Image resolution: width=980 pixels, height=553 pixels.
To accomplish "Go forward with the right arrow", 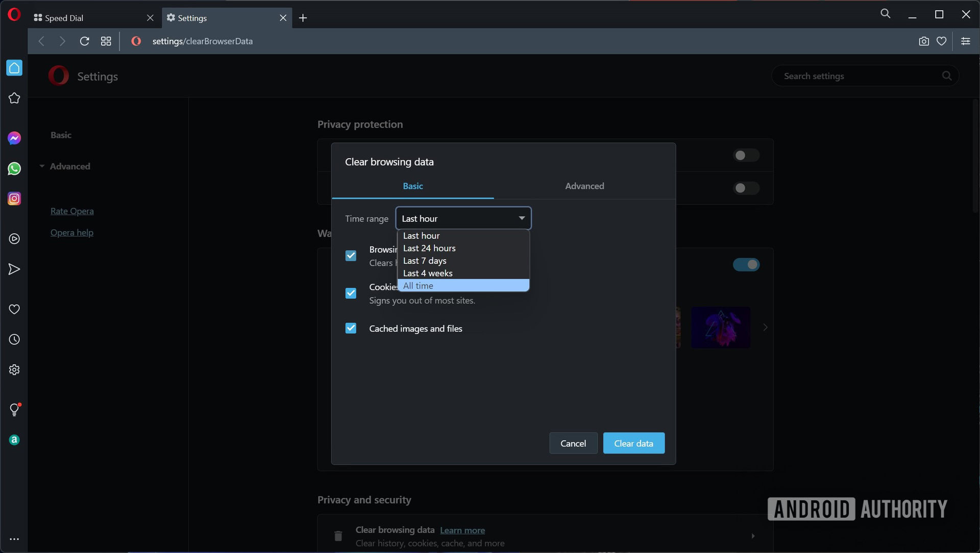I will 62,41.
